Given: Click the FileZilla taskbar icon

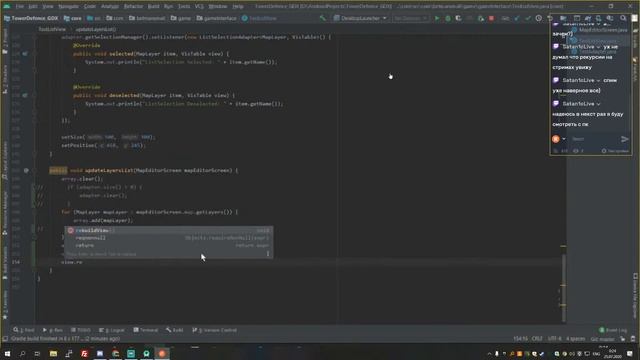Looking at the screenshot, I should (84, 353).
